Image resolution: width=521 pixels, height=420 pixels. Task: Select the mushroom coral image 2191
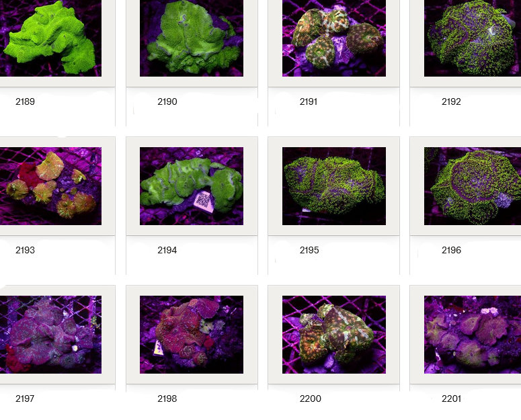coord(334,38)
